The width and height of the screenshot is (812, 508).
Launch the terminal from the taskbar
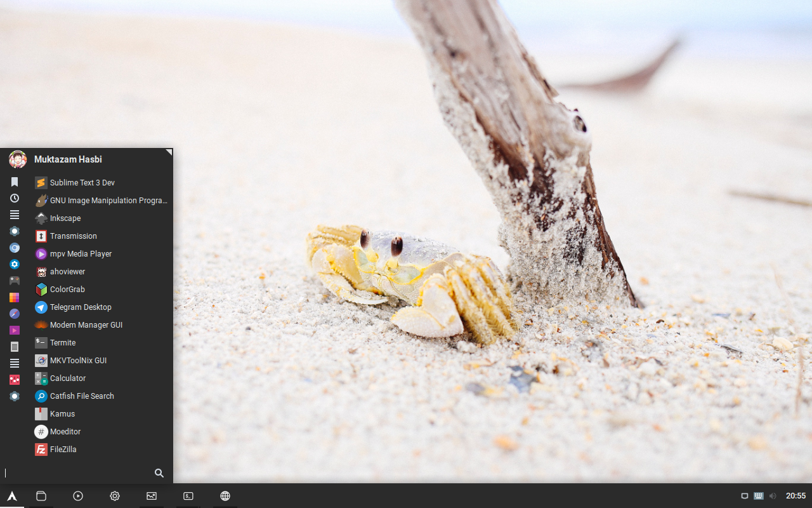pos(188,496)
